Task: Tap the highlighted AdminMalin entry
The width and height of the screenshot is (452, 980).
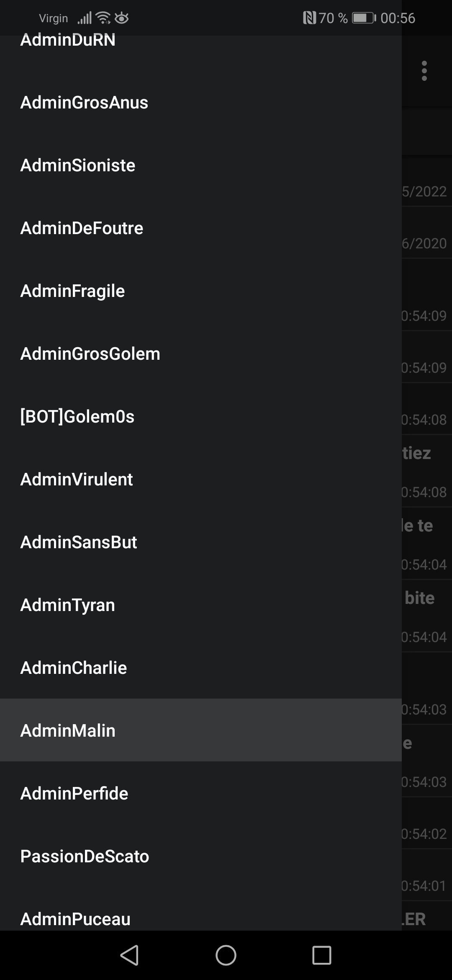Action: (x=201, y=730)
